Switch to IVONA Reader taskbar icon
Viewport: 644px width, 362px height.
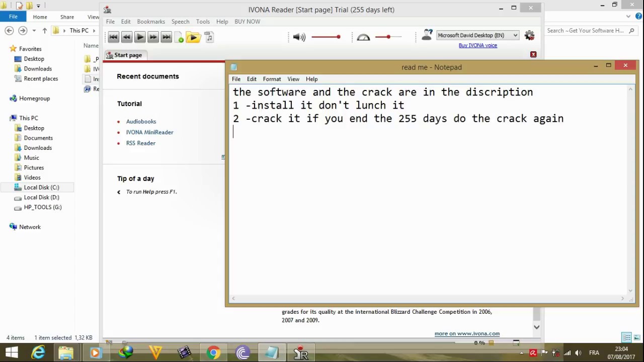point(301,352)
